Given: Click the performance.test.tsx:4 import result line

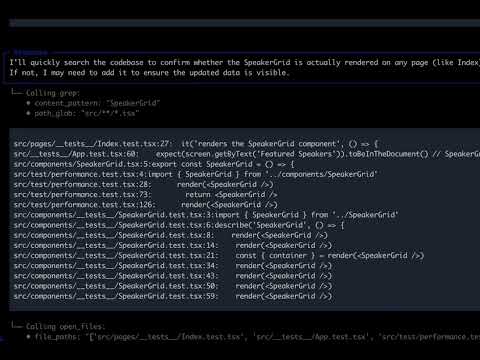Looking at the screenshot, I should [196, 174].
